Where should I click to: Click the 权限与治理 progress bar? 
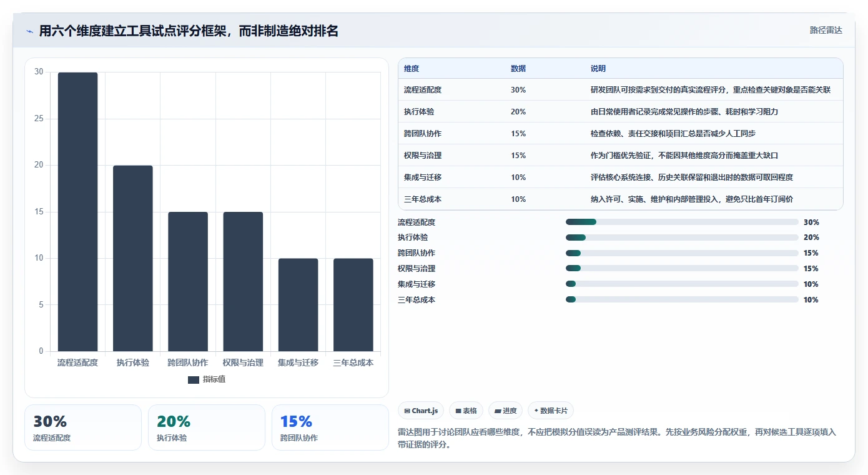(682, 269)
